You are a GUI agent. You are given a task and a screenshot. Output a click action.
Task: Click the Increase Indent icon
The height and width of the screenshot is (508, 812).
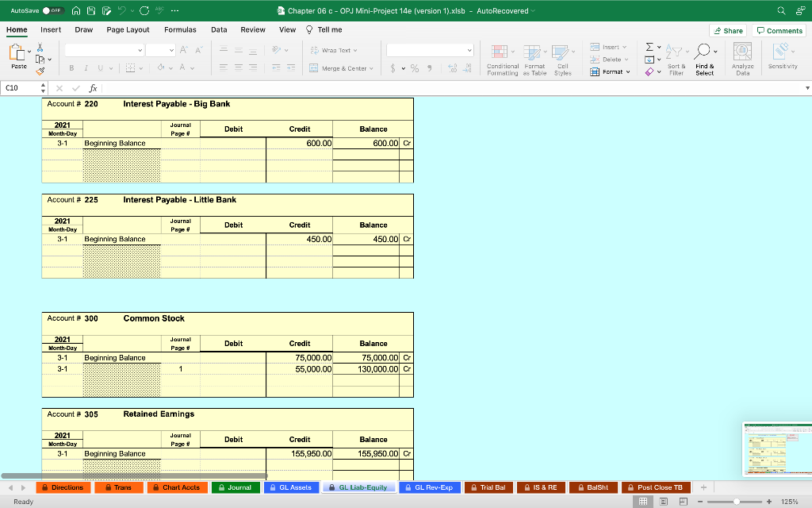coord(291,67)
